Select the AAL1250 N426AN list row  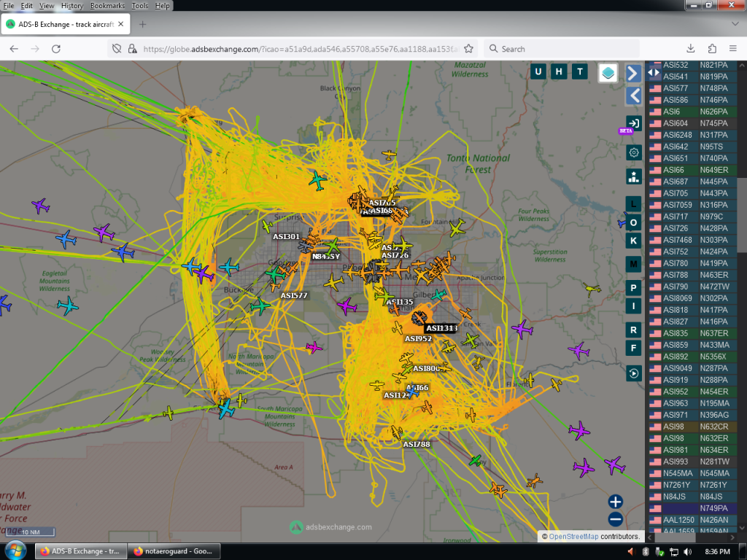[x=692, y=520]
